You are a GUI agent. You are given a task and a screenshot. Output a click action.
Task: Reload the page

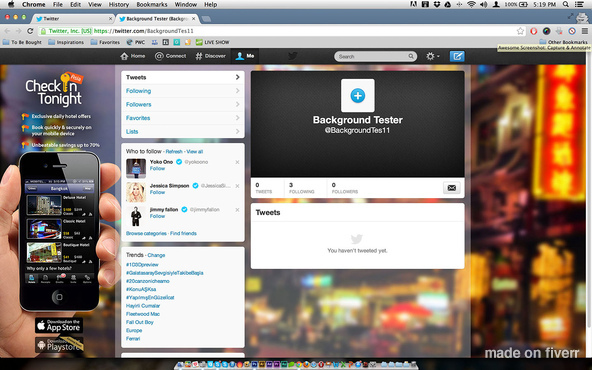tap(30, 31)
